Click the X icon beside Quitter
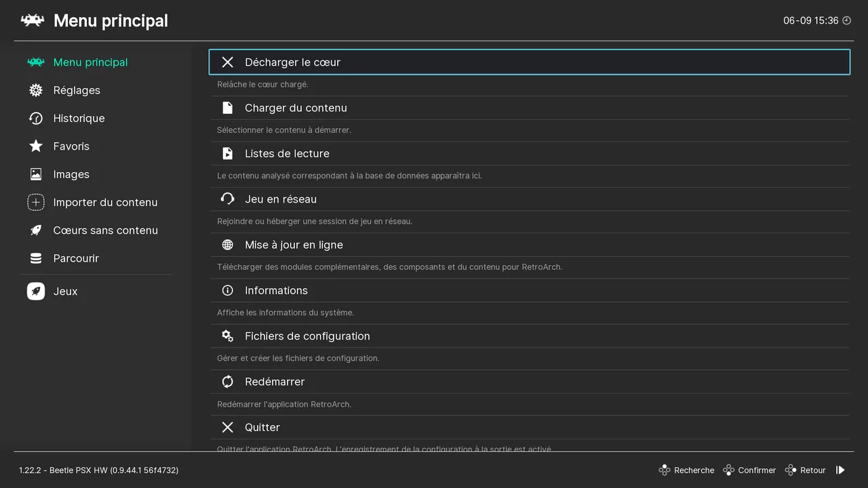The width and height of the screenshot is (868, 488). coord(228,427)
